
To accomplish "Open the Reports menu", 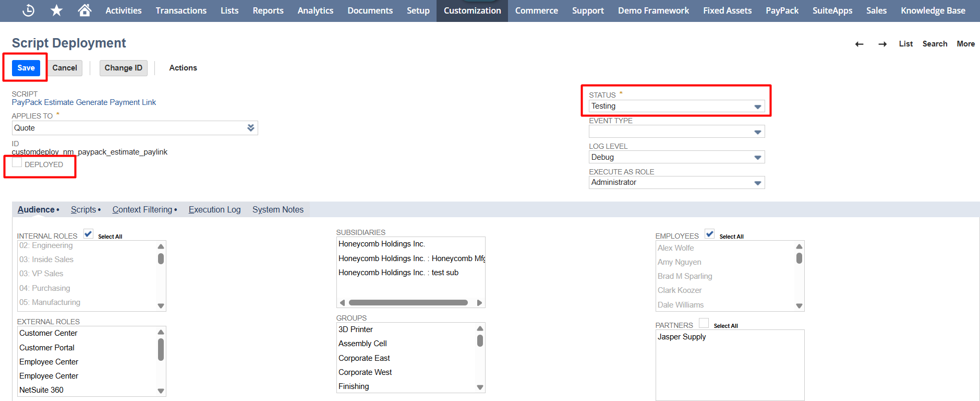I will pos(268,10).
